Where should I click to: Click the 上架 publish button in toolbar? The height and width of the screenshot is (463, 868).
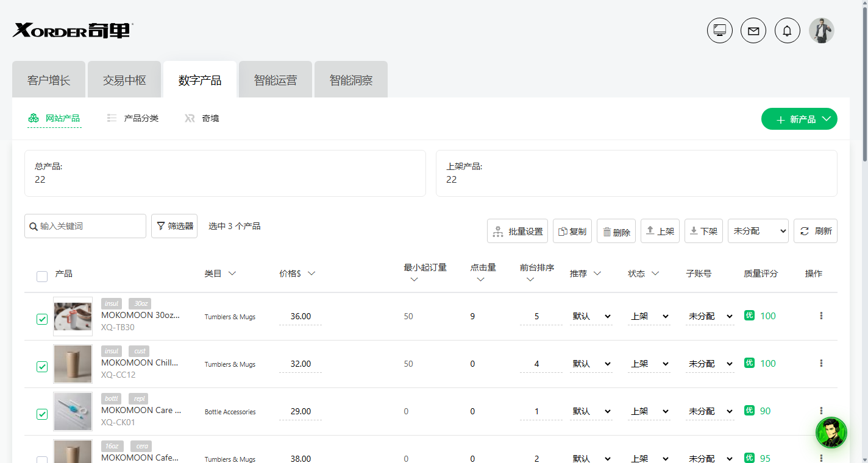[660, 231]
